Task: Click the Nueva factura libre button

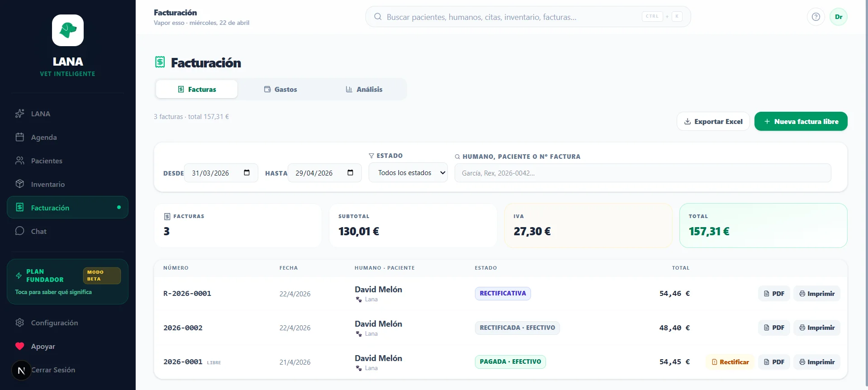Action: pos(801,121)
